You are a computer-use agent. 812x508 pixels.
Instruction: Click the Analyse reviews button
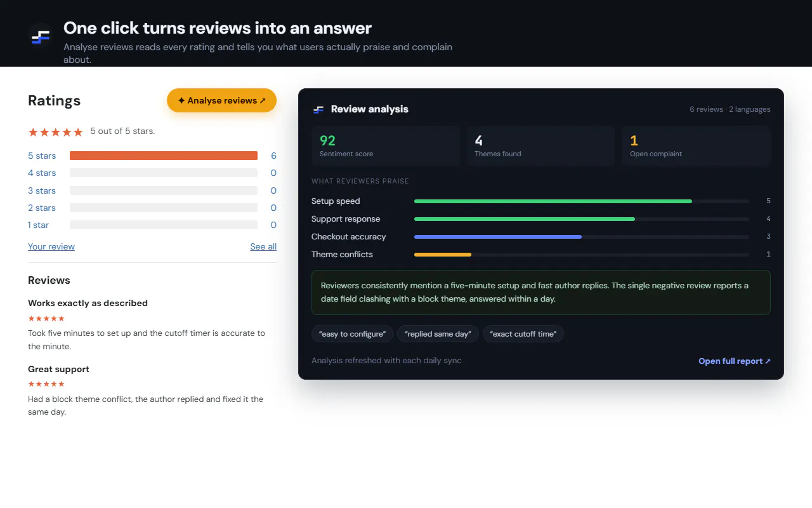pos(221,100)
